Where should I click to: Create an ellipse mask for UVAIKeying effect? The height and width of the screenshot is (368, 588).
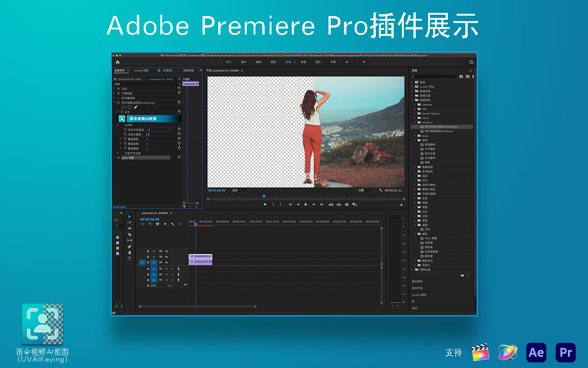click(x=124, y=107)
